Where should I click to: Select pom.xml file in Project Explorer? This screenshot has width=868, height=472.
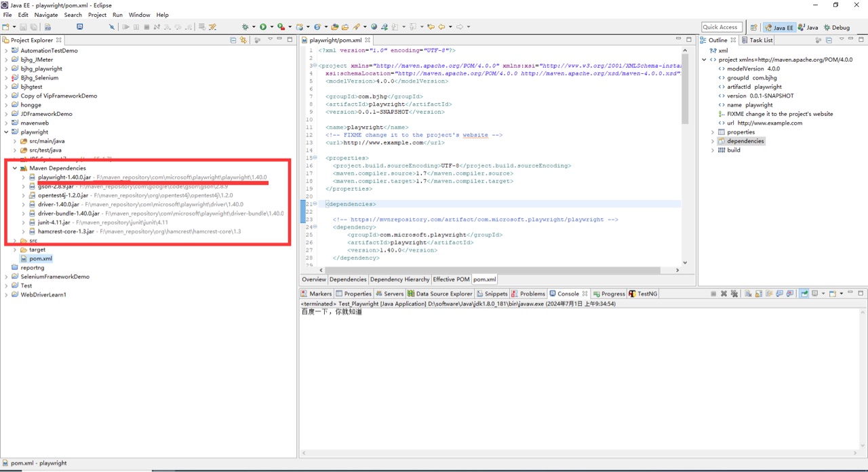[x=35, y=258]
